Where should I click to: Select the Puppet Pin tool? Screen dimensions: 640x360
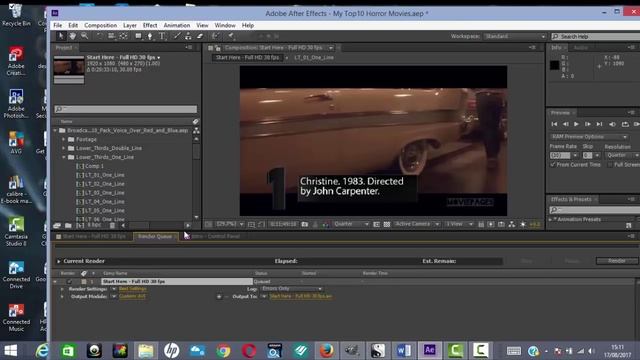[x=231, y=36]
